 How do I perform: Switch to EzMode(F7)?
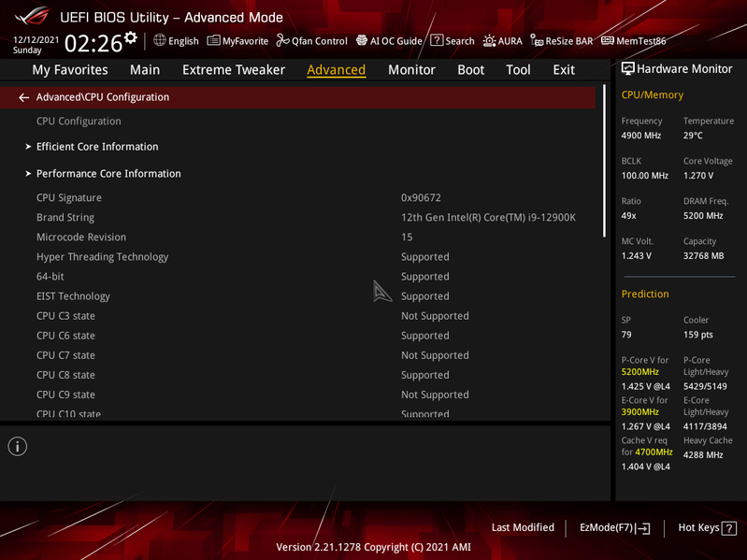pos(614,527)
